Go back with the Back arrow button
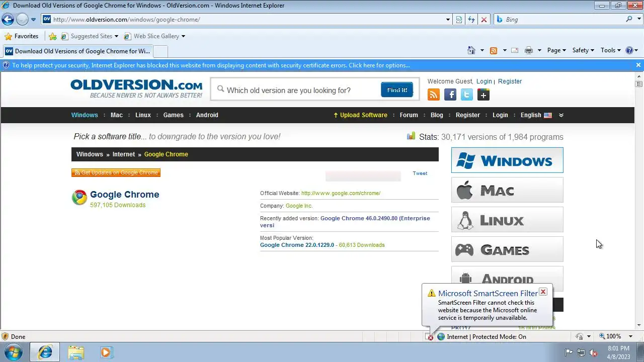 coord(8,20)
